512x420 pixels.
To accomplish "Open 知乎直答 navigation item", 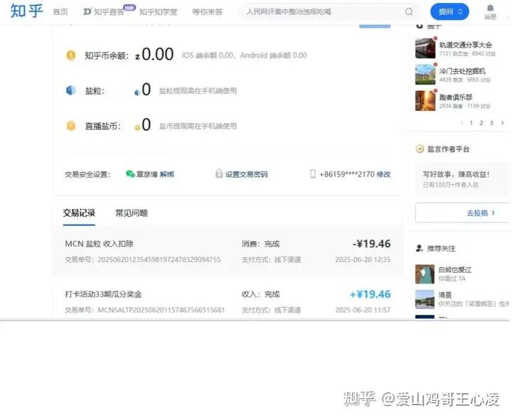I will [x=104, y=12].
